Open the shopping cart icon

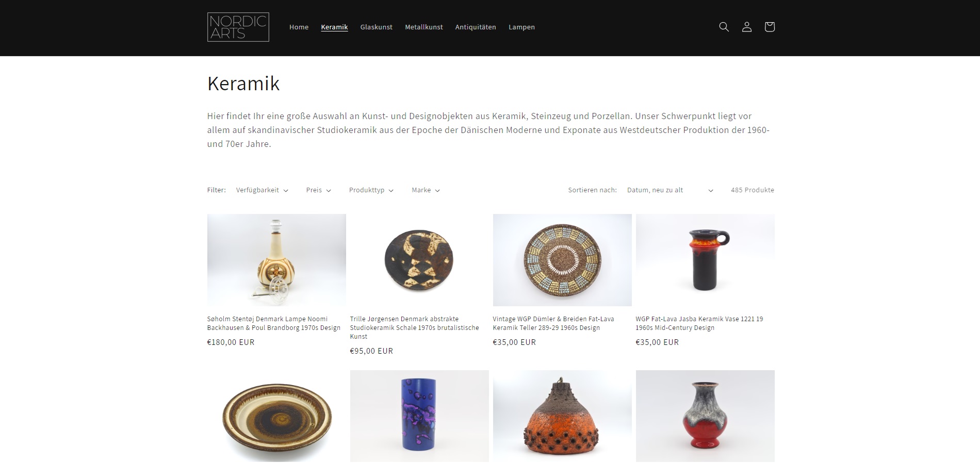[769, 27]
